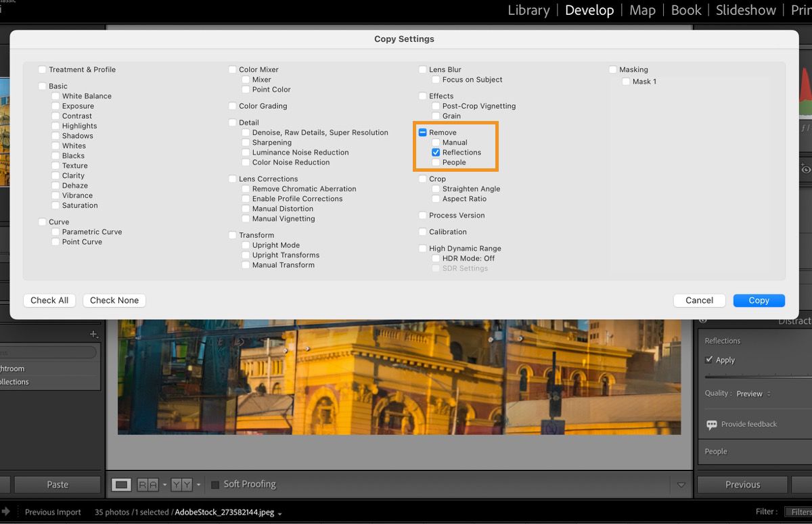The image size is (812, 524).
Task: Enable the White Balance checkbox
Action: coord(55,96)
